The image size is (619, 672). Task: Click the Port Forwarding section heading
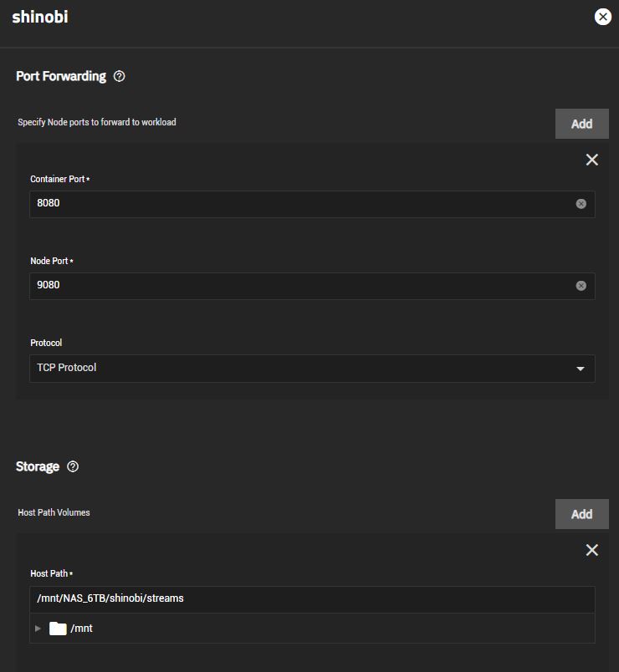[61, 76]
